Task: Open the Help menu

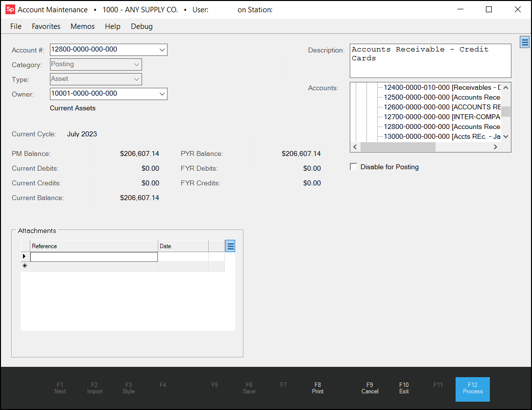Action: point(112,26)
